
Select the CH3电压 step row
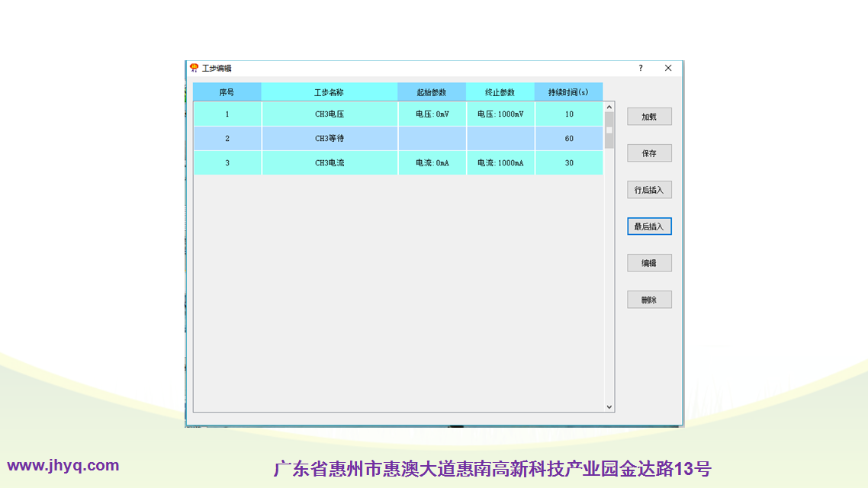(330, 114)
